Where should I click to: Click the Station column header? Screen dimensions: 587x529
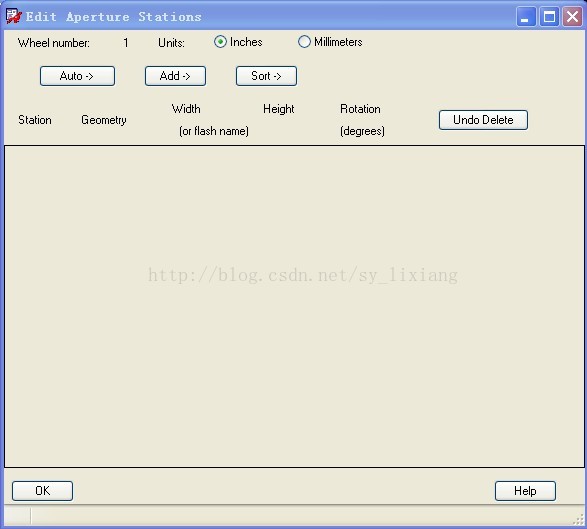point(35,120)
